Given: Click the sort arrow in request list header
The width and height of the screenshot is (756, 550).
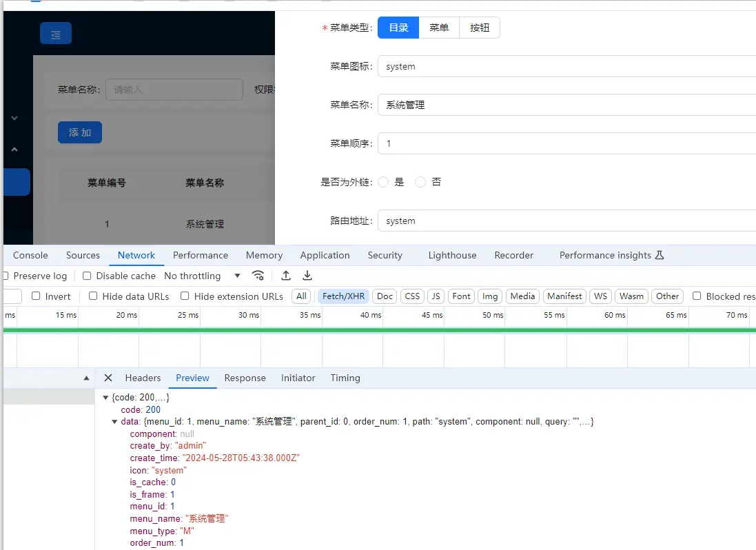Looking at the screenshot, I should click(86, 378).
